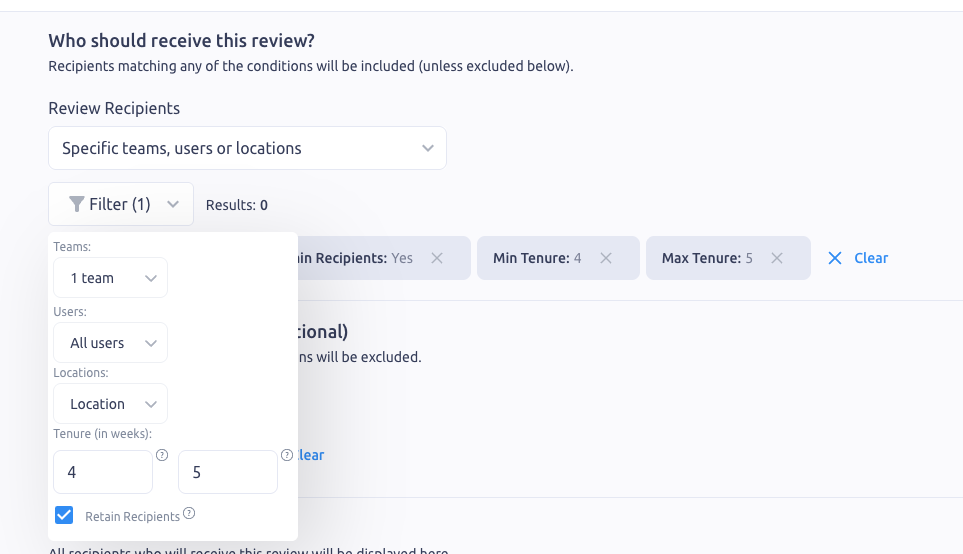Click the maximum tenure input showing 5

tap(227, 472)
